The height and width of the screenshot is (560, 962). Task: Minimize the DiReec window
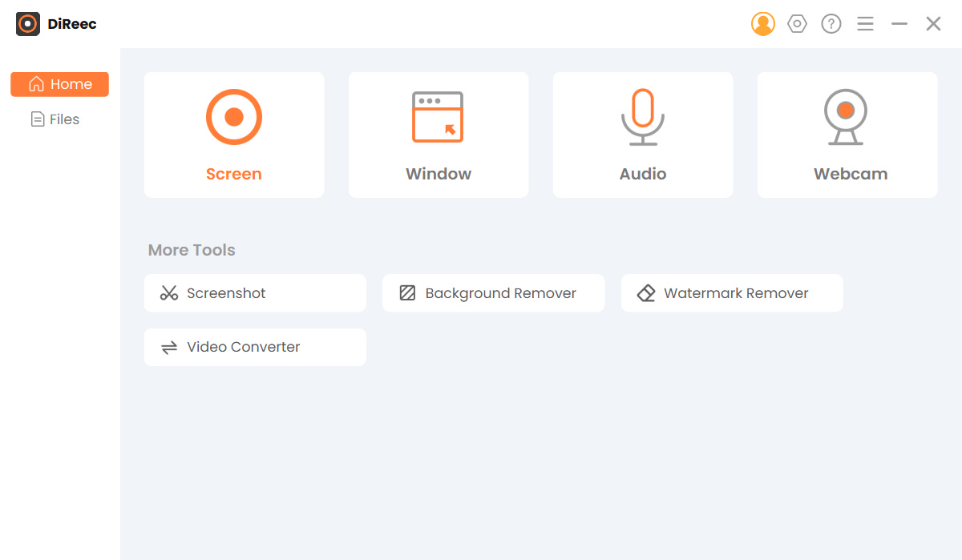tap(899, 24)
